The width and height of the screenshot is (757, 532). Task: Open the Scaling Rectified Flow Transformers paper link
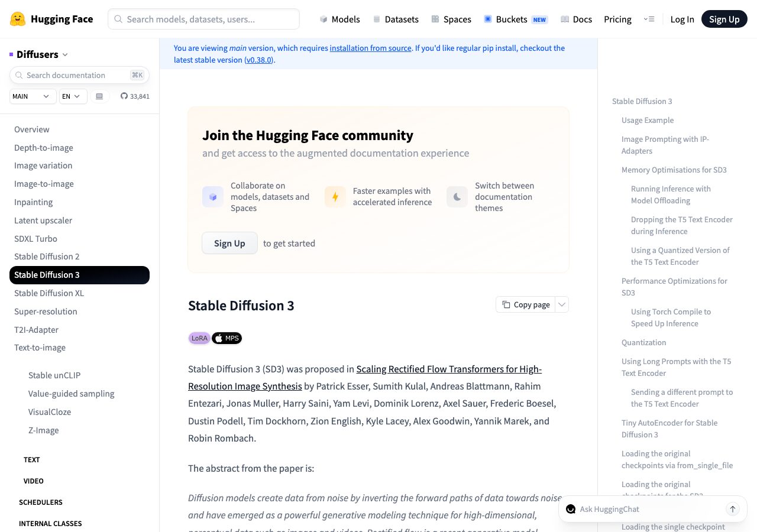(365, 378)
